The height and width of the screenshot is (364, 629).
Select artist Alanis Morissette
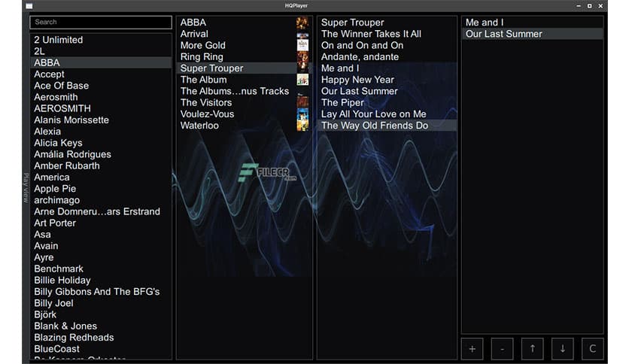coord(101,120)
